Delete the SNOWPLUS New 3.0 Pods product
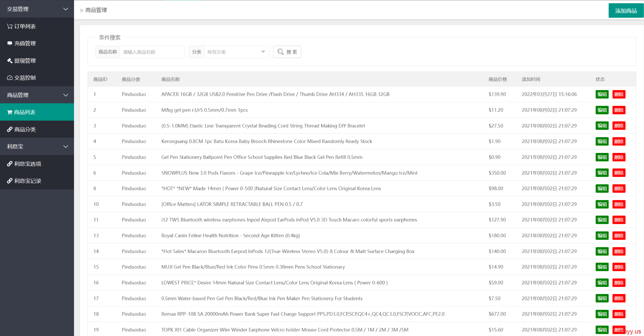 coord(619,173)
